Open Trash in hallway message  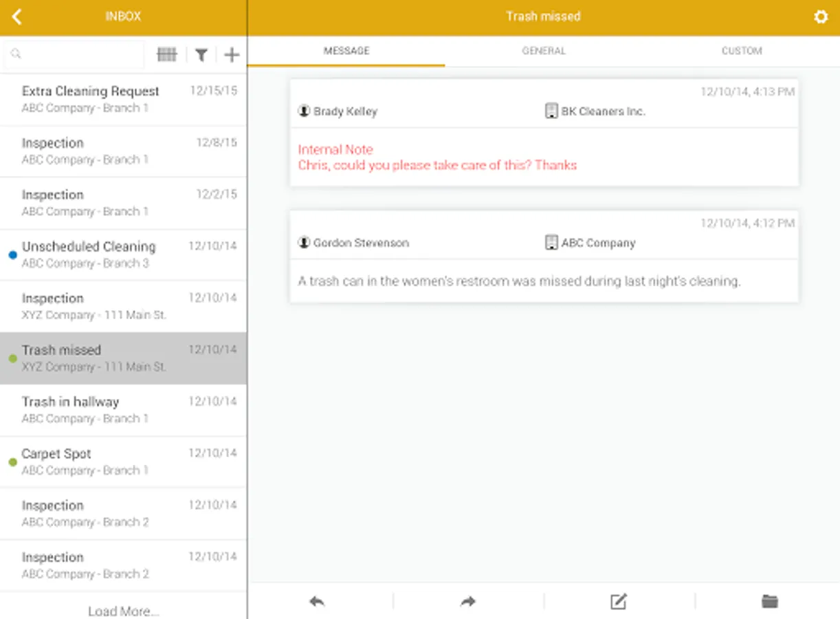[x=123, y=411]
